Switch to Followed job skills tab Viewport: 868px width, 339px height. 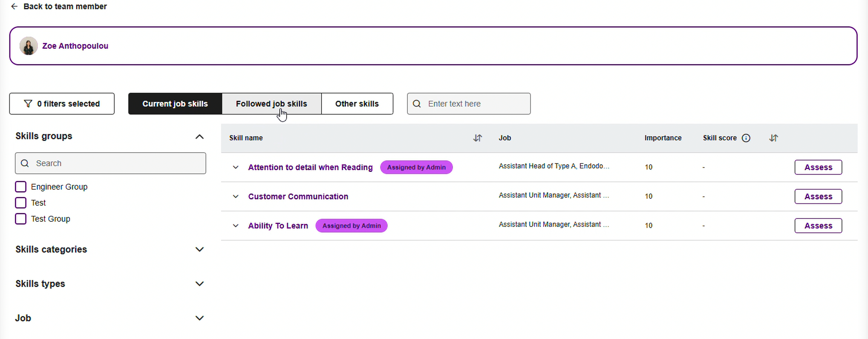click(271, 104)
